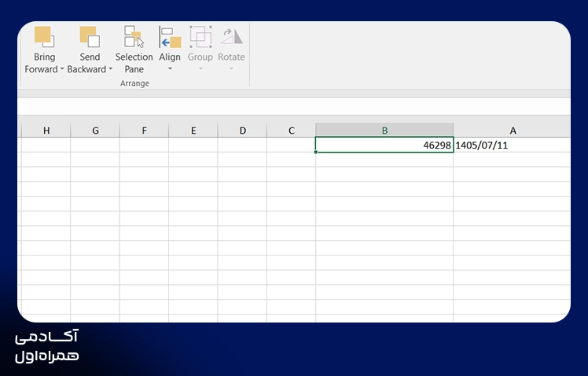
Task: Select column header A
Action: [x=512, y=131]
